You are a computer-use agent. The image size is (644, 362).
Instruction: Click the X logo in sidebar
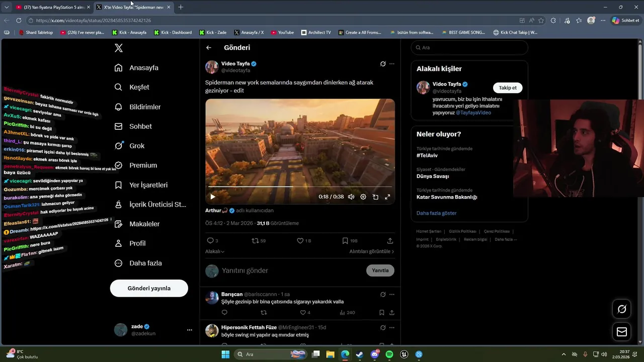click(119, 48)
